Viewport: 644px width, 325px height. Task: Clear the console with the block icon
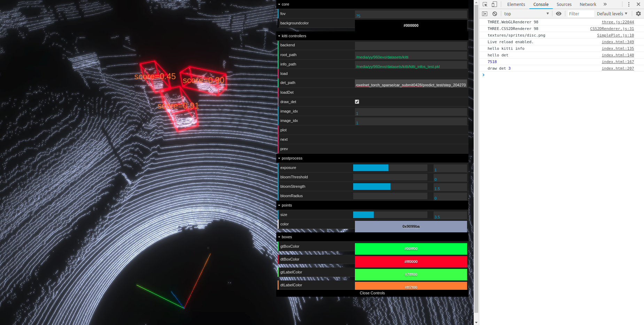[x=495, y=13]
